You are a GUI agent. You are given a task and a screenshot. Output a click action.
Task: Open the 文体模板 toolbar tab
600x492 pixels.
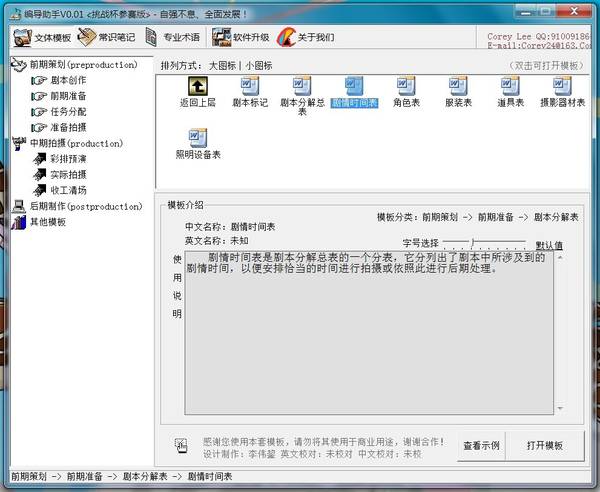(x=42, y=38)
